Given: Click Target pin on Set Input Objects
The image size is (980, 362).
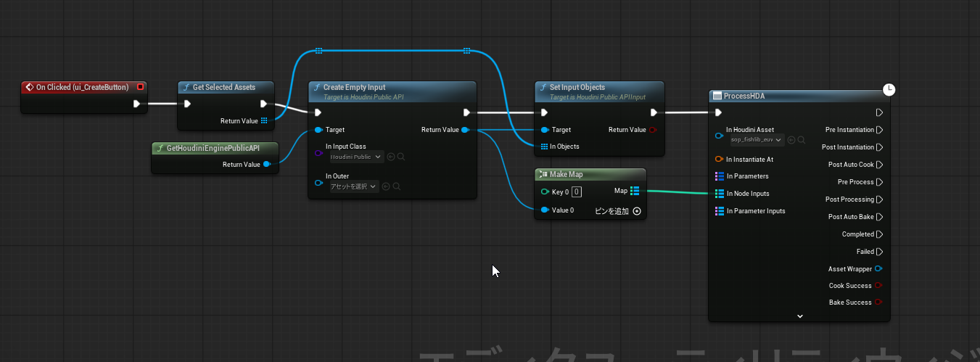Looking at the screenshot, I should (545, 130).
